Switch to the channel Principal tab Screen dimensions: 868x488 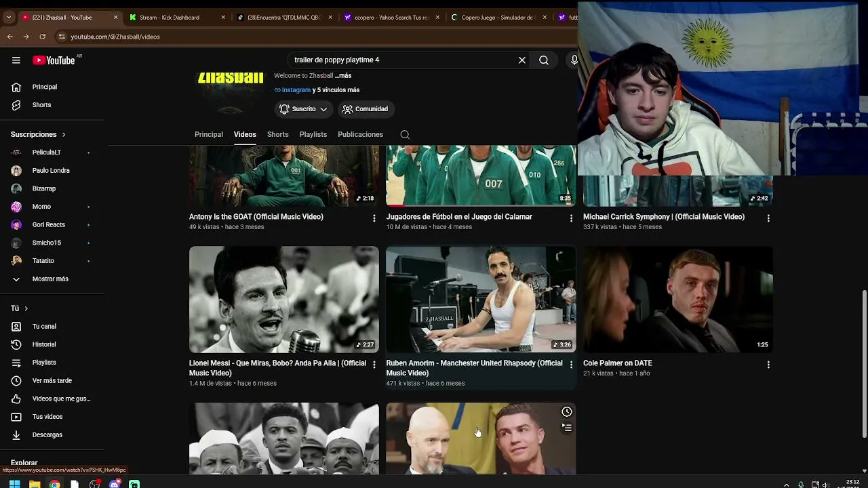(209, 134)
